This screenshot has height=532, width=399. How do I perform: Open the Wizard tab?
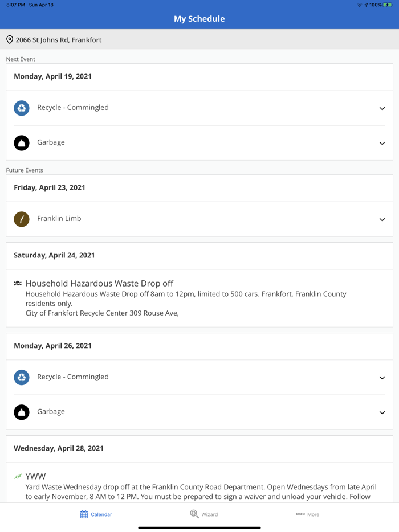pyautogui.click(x=204, y=514)
